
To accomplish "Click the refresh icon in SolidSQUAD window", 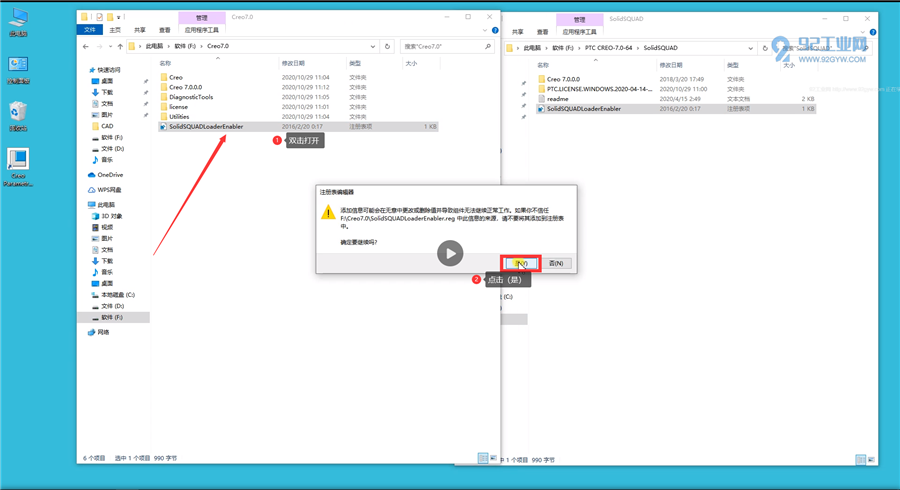I will 765,48.
